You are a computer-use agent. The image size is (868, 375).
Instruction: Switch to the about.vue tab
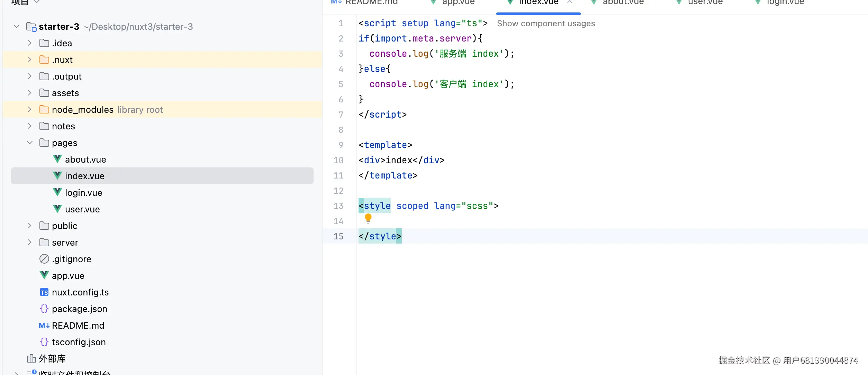click(623, 2)
